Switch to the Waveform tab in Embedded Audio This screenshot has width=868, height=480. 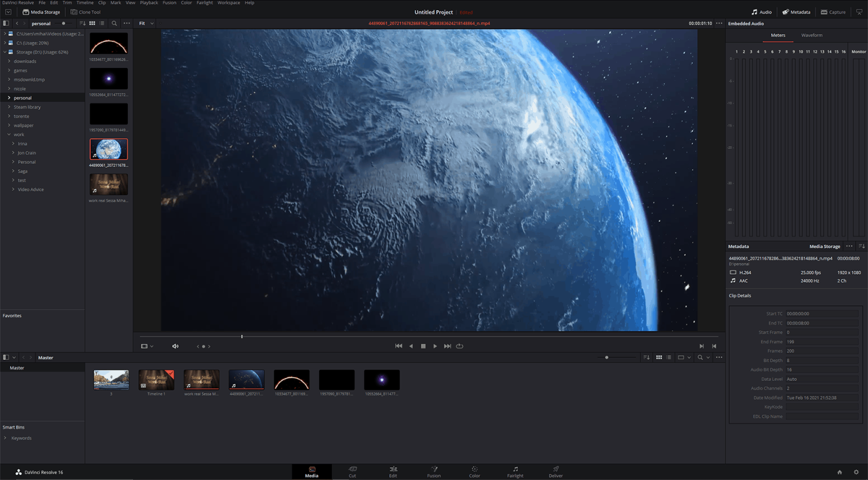tap(811, 35)
